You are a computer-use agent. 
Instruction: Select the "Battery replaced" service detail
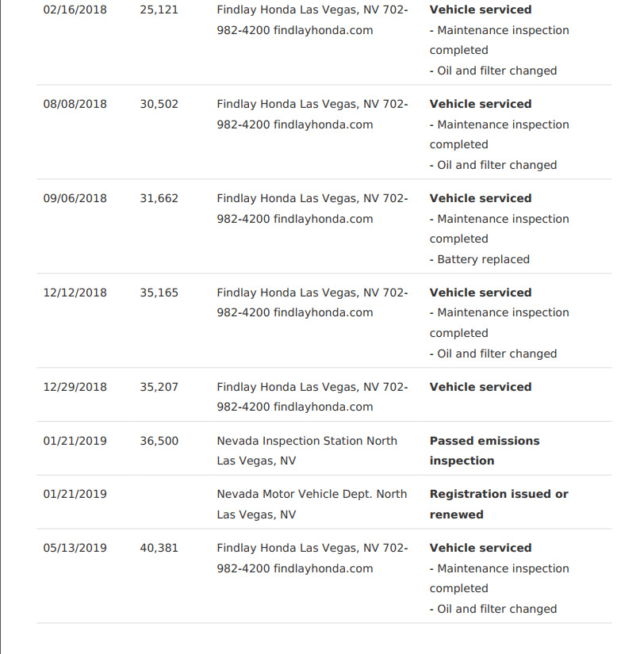click(483, 259)
